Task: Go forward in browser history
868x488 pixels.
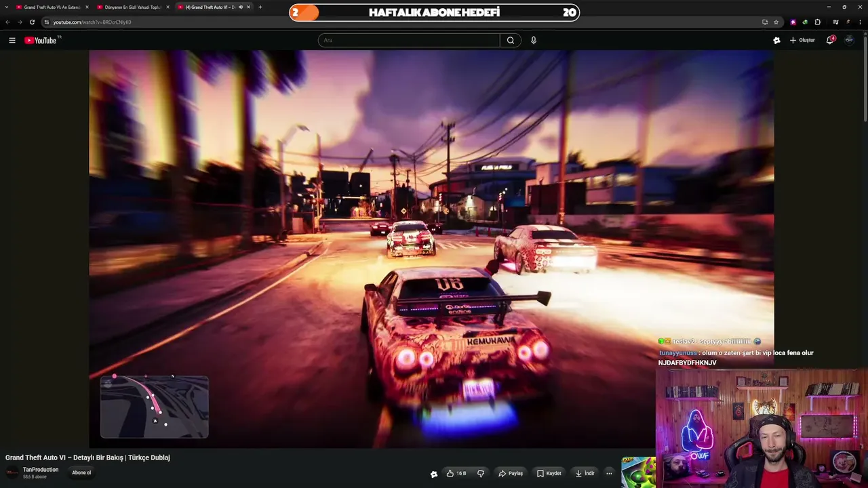Action: [20, 22]
